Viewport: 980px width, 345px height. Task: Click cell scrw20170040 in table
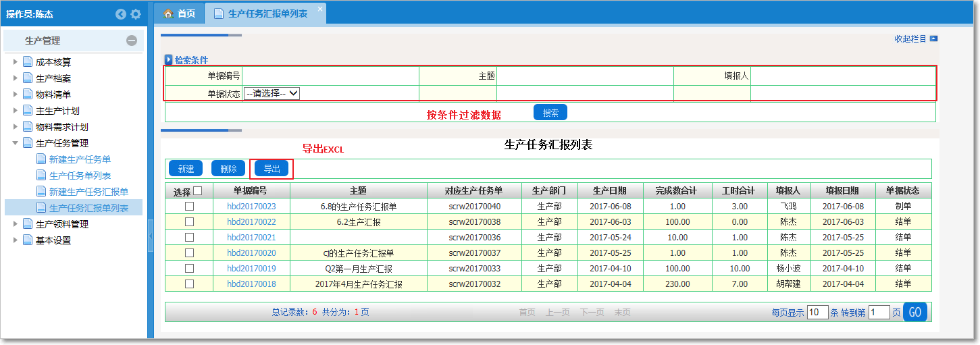pos(475,206)
